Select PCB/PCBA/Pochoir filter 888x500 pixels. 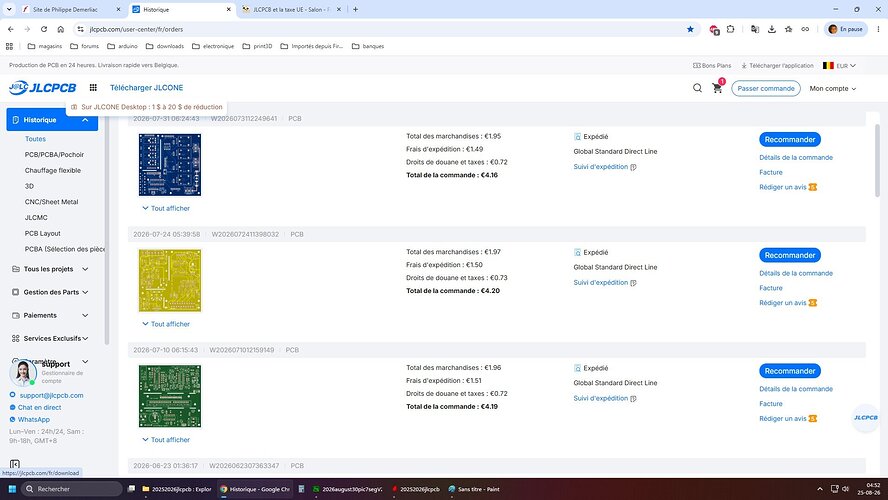(54, 155)
